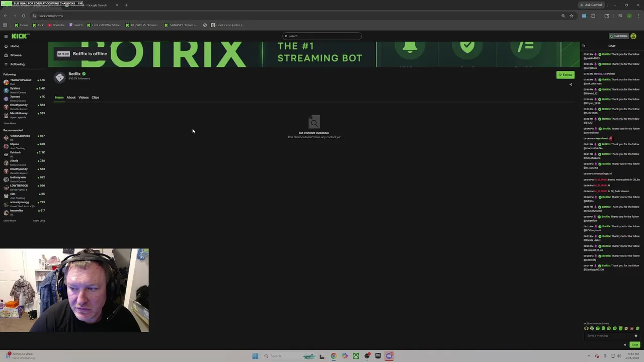Select the Clips channel tab
This screenshot has height=362, width=644.
pos(95,98)
